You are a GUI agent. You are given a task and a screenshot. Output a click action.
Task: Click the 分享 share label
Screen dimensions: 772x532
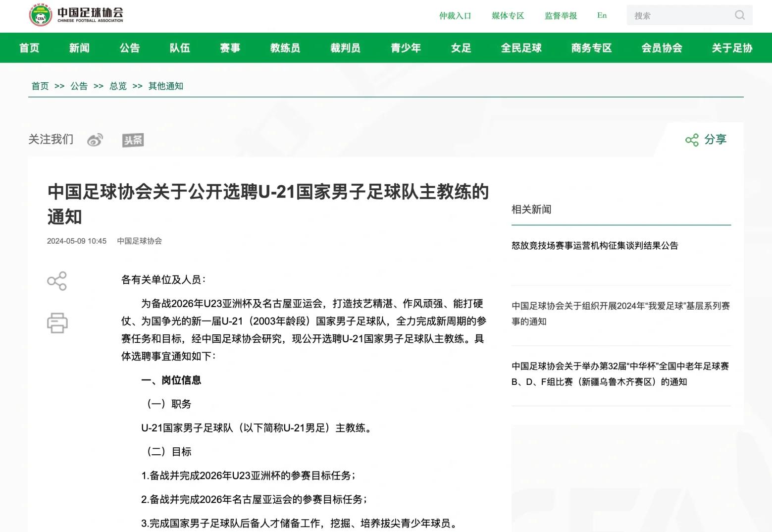click(x=716, y=140)
